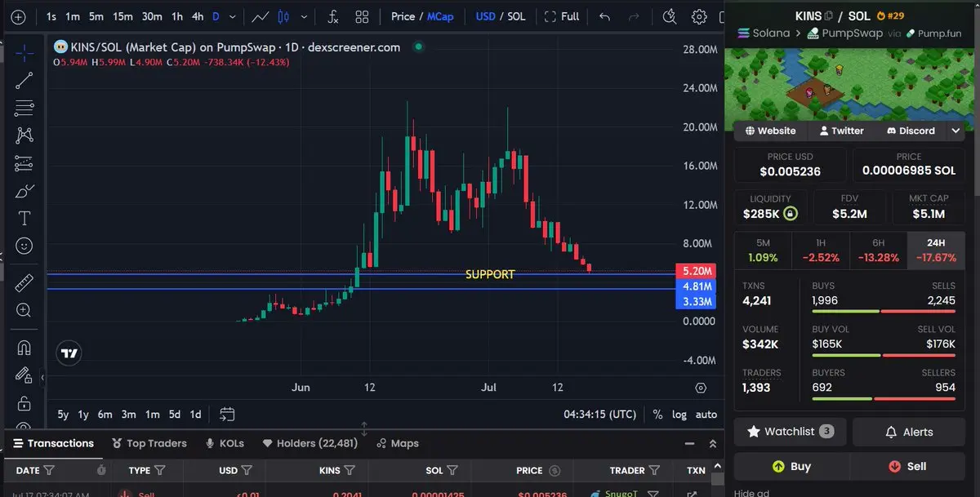Open the layout grid selector
The height and width of the screenshot is (497, 980).
(x=362, y=16)
